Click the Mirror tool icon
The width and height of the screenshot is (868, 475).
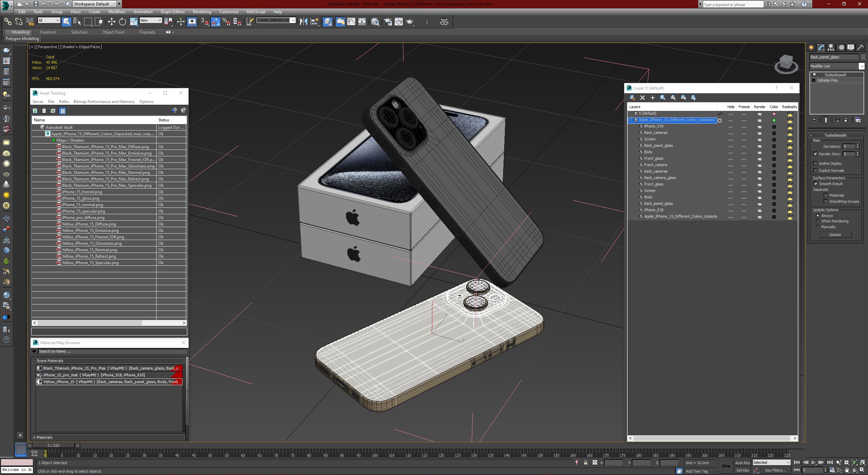(303, 22)
